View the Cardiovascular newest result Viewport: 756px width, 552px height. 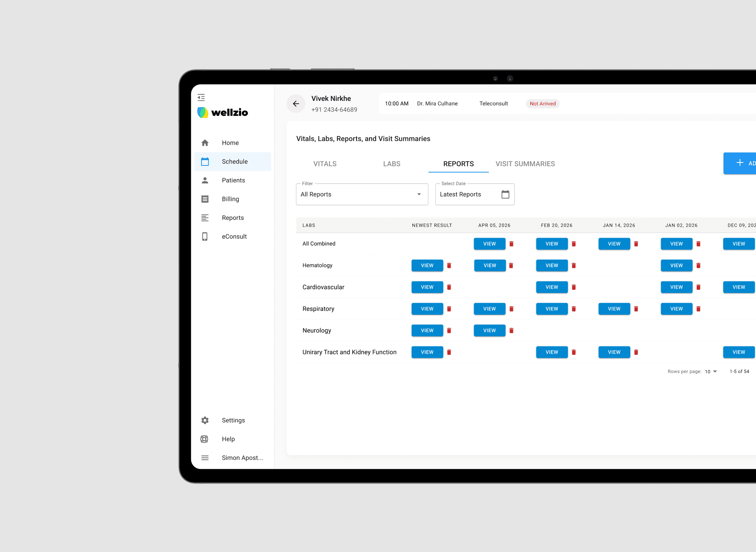[x=427, y=287]
